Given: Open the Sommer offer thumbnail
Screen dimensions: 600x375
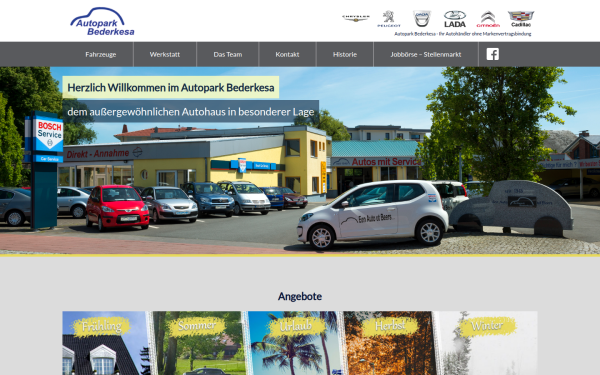Looking at the screenshot, I should (198, 343).
